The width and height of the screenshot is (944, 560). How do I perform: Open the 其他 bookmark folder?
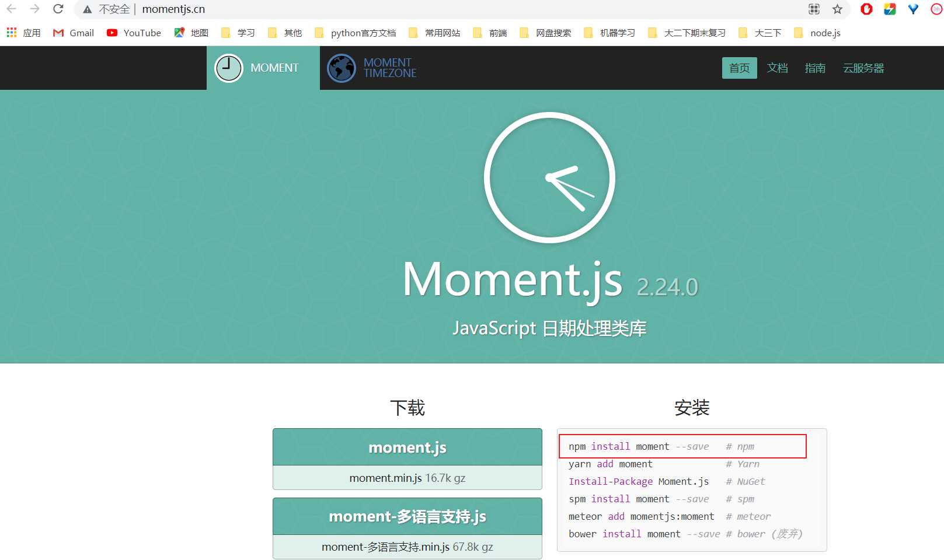point(285,33)
